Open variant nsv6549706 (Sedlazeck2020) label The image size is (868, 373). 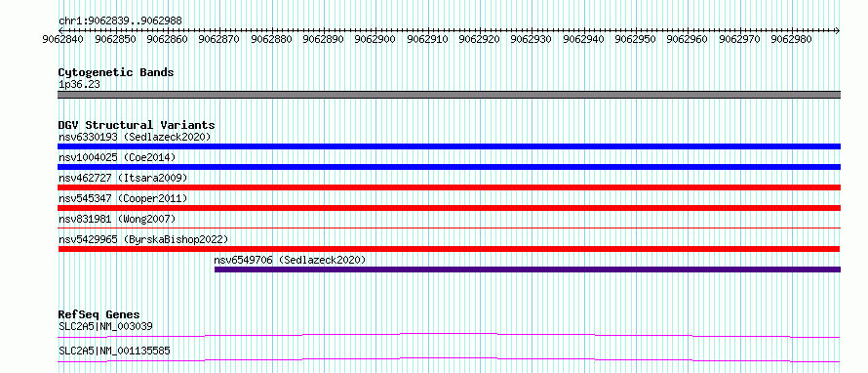click(290, 260)
